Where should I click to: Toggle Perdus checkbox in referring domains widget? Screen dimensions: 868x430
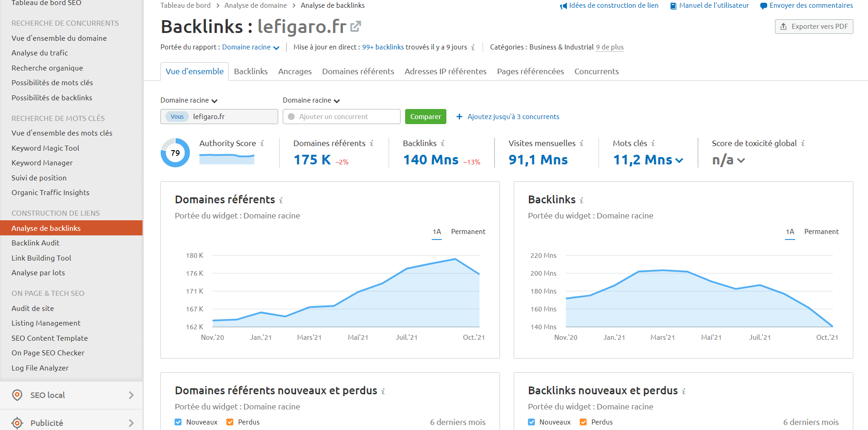230,422
